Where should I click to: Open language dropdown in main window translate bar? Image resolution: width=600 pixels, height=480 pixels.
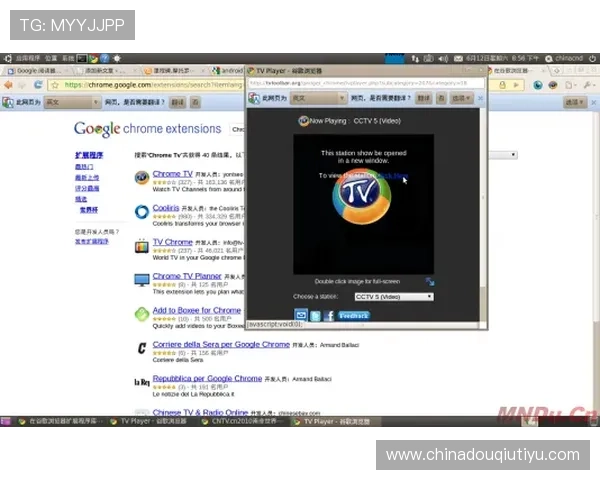[x=72, y=102]
